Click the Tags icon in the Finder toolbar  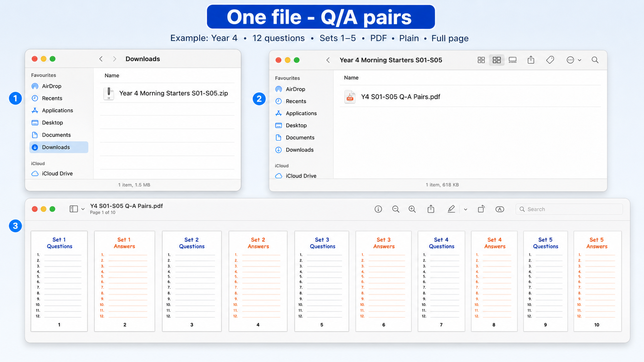click(x=550, y=60)
